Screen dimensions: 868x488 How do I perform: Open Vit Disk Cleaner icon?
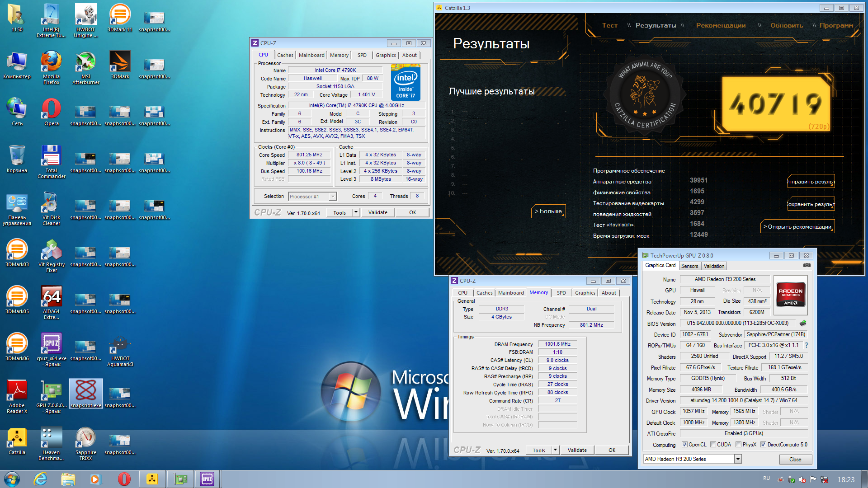coord(51,208)
